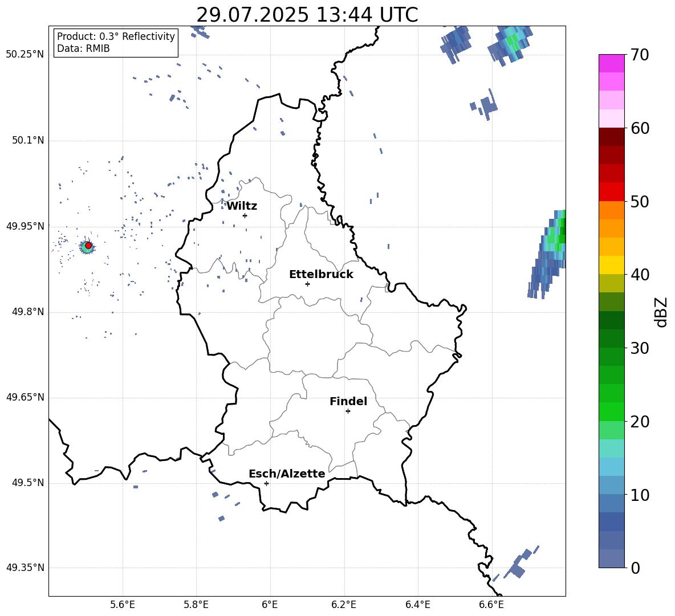Click the 'Product: 0.3° Reflectivity' label
Screen dimensions: 675x616
tap(116, 36)
